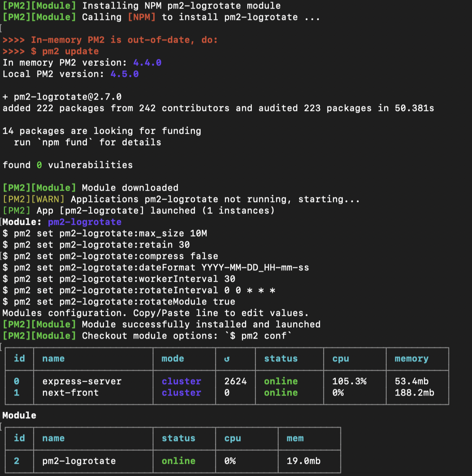This screenshot has height=476, width=472.
Task: Click the bold 'Module' section heading
Action: [x=19, y=415]
